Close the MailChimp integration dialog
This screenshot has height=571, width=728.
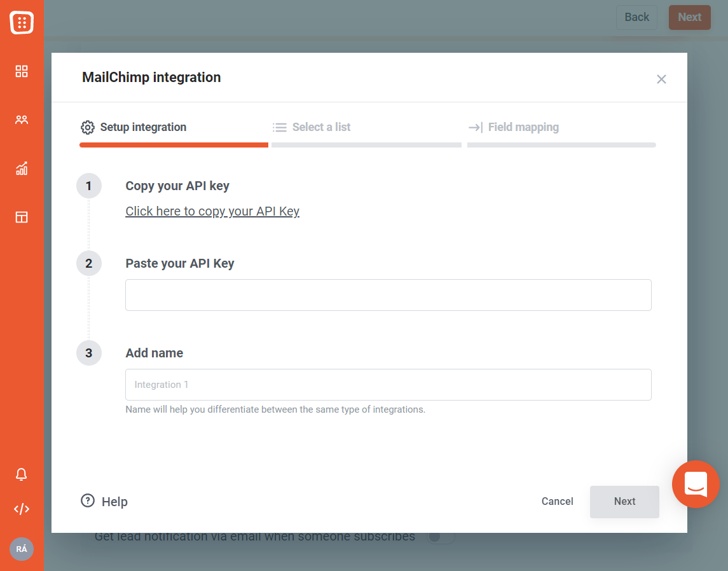coord(661,79)
